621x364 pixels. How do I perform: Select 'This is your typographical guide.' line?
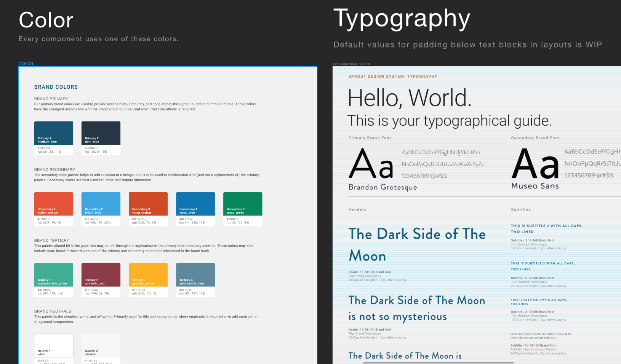coord(450,121)
